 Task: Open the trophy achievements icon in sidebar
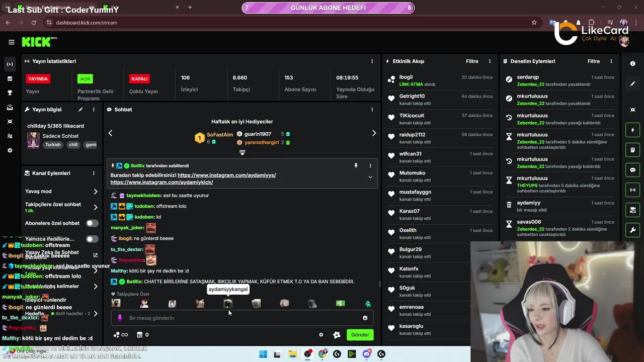(10, 93)
